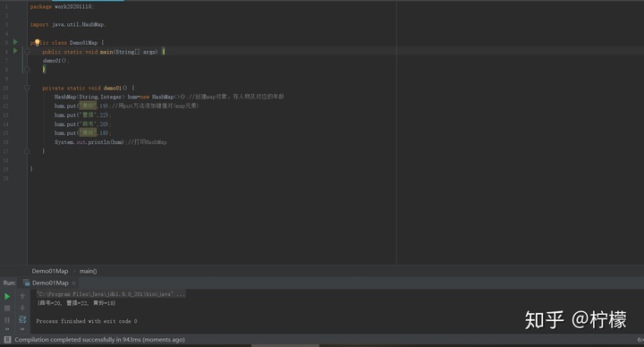The image size is (644, 347).
Task: Click the //打印HashMap comment on line 16
Action: pyautogui.click(x=148, y=142)
